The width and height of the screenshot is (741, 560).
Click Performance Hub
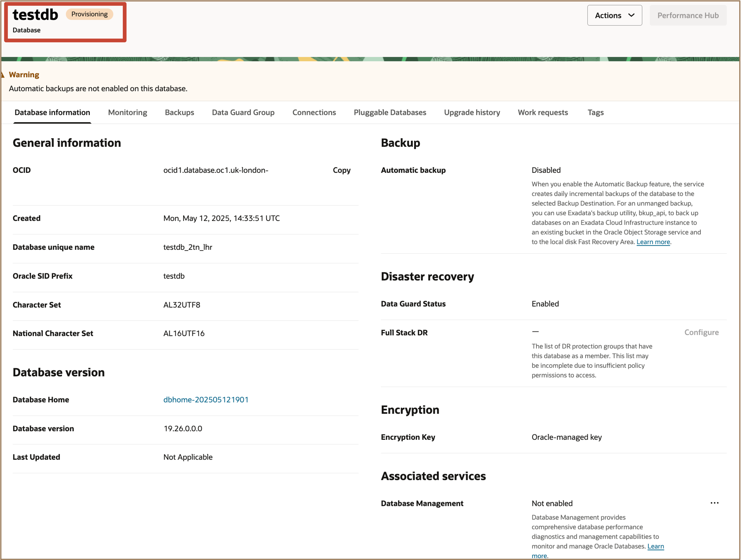point(688,15)
